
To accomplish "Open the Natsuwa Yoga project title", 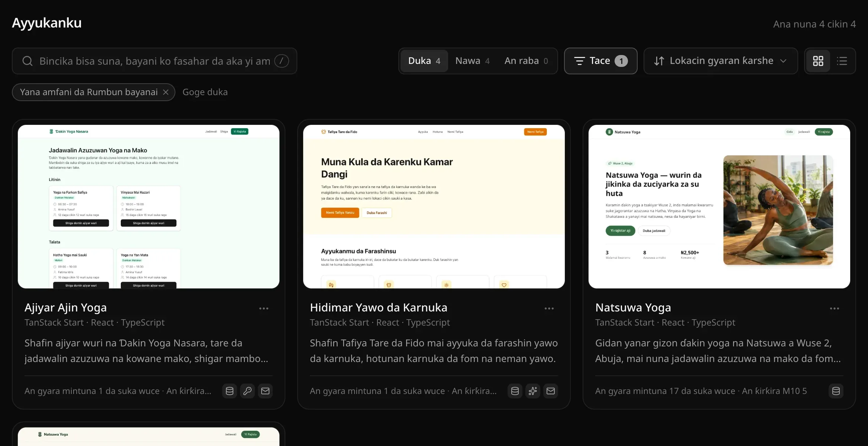I will pos(633,308).
